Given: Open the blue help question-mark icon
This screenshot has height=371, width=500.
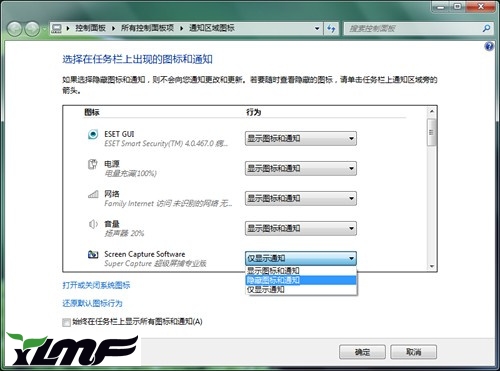Looking at the screenshot, I should (489, 46).
